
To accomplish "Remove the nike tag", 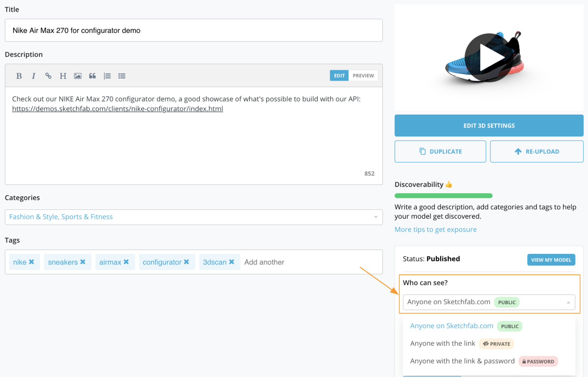I will (31, 262).
